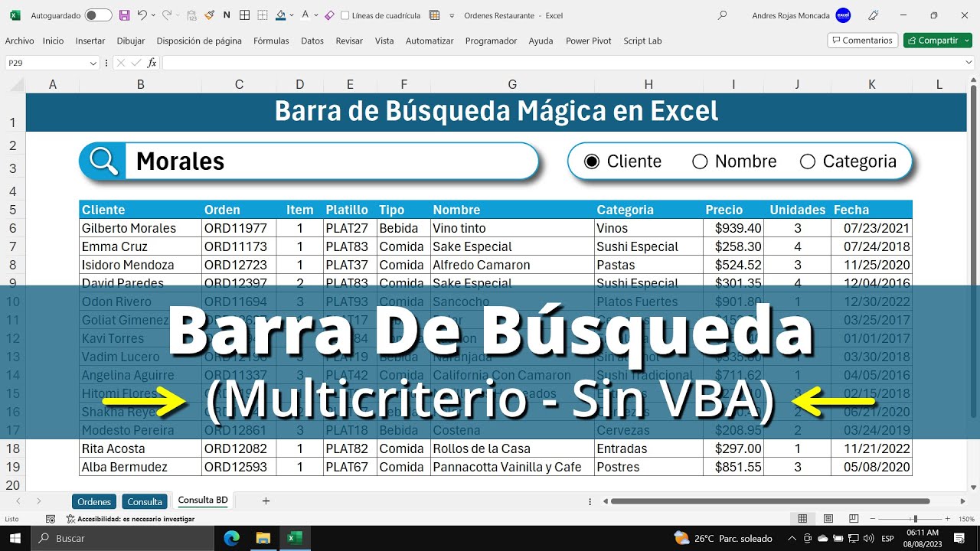980x551 pixels.
Task: Select the Categoria radio button
Action: 808,161
